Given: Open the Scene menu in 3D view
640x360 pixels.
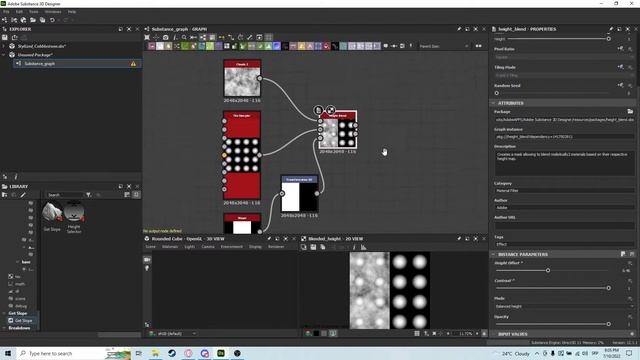Looking at the screenshot, I should coord(151,247).
